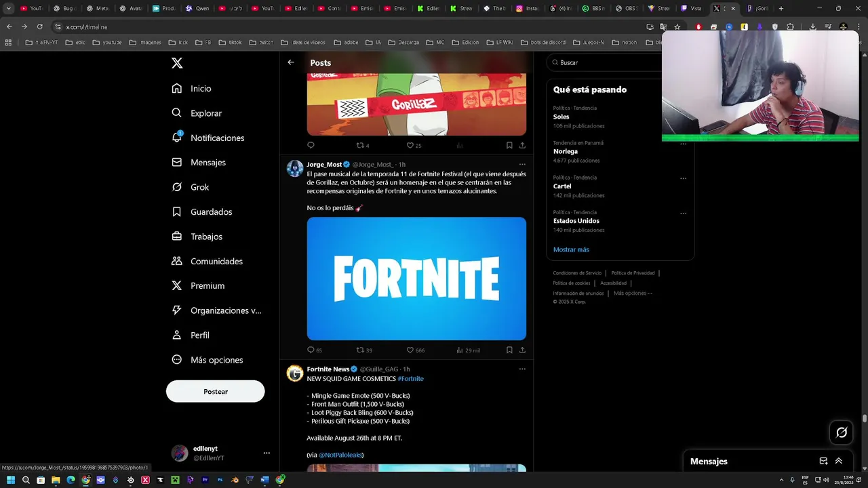Open more options on Fortnite News post

click(522, 369)
